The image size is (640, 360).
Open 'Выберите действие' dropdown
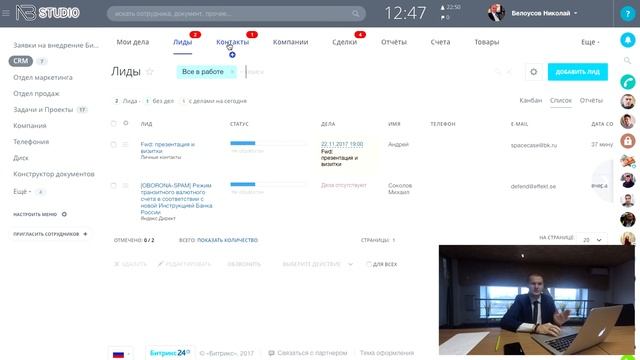pyautogui.click(x=318, y=264)
